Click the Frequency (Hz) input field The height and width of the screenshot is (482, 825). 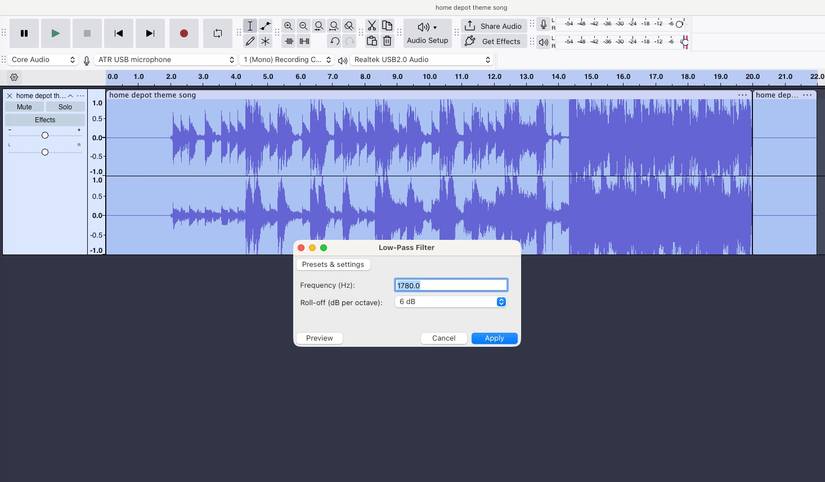[x=451, y=285]
